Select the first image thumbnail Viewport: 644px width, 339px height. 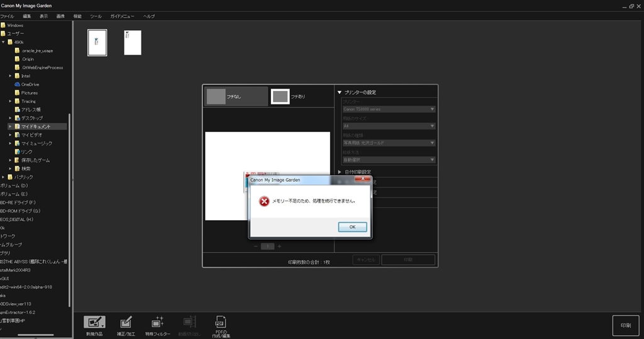(97, 42)
